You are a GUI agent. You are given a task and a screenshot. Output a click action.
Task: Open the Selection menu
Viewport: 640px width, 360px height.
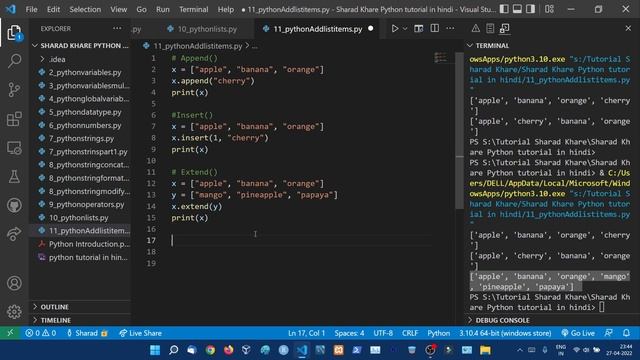(x=85, y=9)
